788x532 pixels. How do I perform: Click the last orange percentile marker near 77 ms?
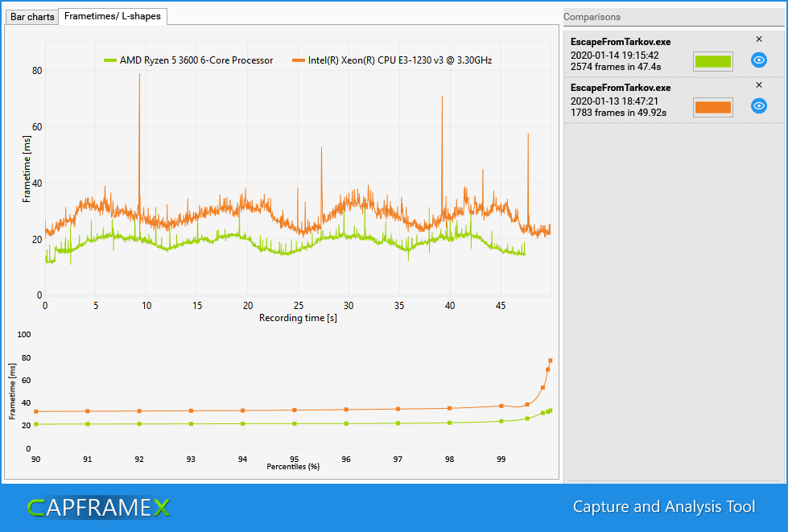(551, 361)
